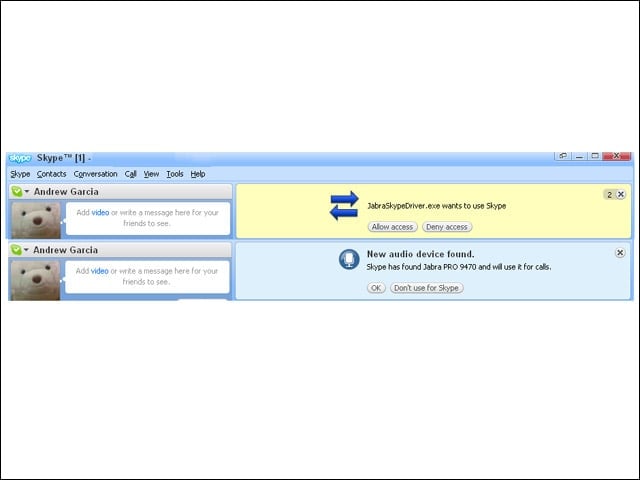Click the Skype has found Jabra PRO 9470 text
The width and height of the screenshot is (640, 480).
coord(459,267)
